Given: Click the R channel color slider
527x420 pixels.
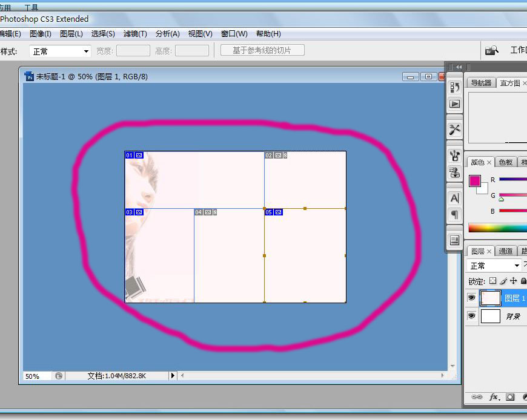Looking at the screenshot, I should [x=513, y=179].
